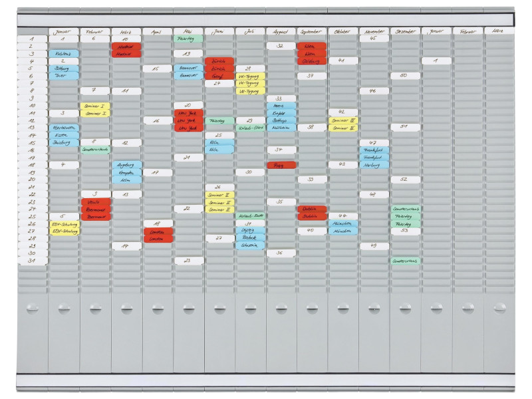Screen dimensions: 532x399
Task: Select week card 41 under Oktober
Action: point(342,61)
